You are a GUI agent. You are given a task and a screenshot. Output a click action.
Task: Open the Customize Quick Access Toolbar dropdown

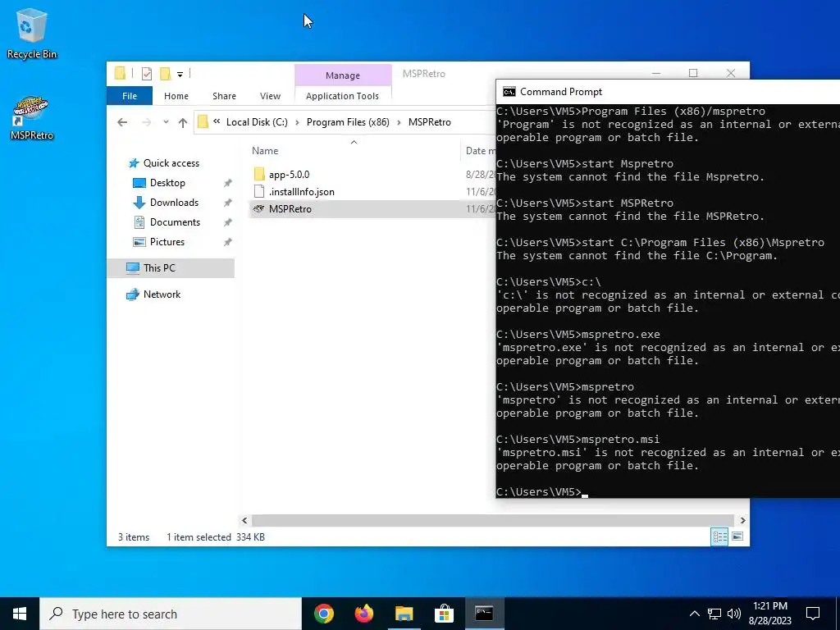pyautogui.click(x=180, y=75)
